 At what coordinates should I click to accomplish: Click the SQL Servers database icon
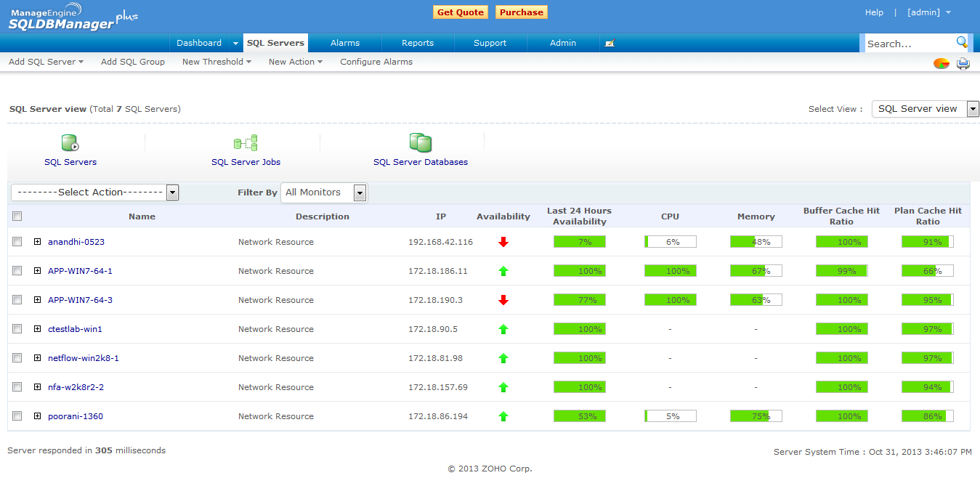(x=70, y=143)
